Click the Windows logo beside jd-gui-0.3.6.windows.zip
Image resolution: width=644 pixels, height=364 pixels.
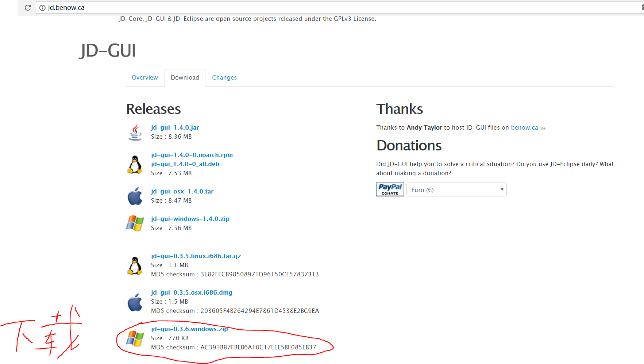135,338
